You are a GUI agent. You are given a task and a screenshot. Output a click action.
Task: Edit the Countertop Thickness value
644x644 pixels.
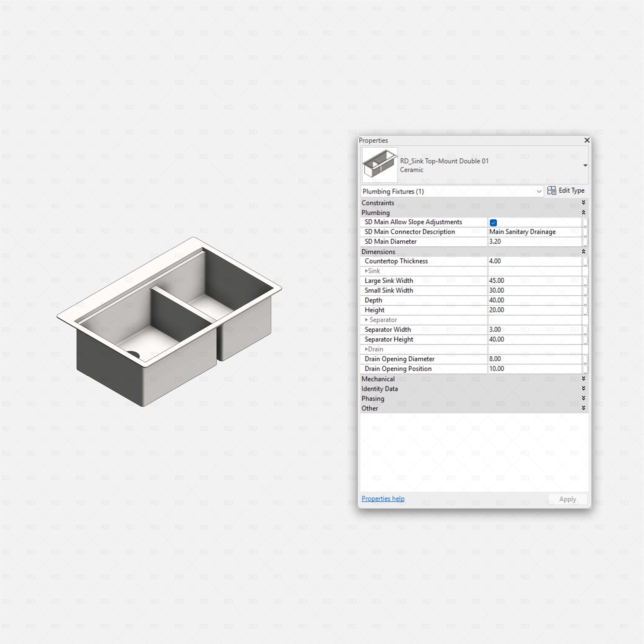pyautogui.click(x=533, y=261)
